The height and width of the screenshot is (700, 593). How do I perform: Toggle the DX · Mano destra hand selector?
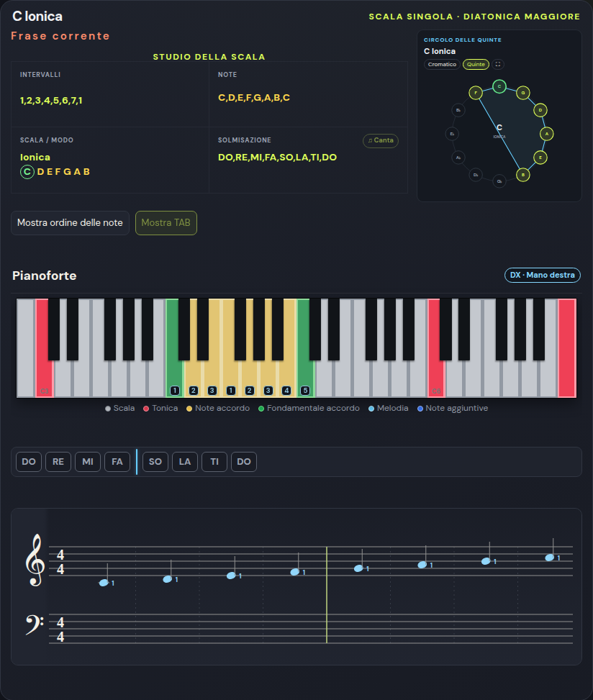543,275
